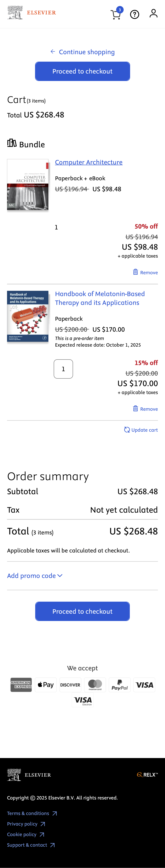Viewport: 165px width, 868px height.
Task: Click the RELX logo in footer
Action: [x=147, y=775]
